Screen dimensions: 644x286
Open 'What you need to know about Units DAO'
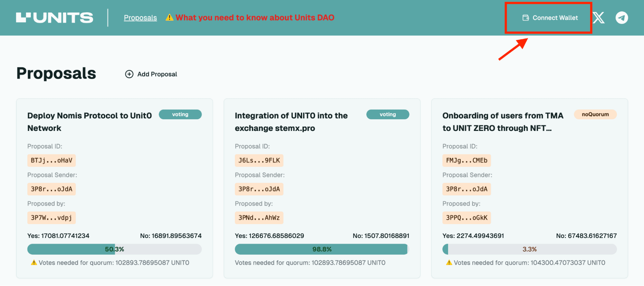click(255, 17)
